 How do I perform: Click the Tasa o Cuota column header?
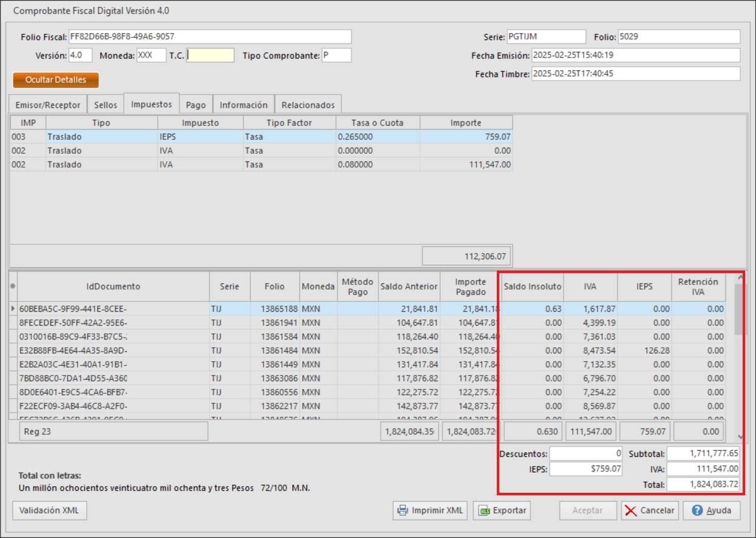pyautogui.click(x=377, y=122)
